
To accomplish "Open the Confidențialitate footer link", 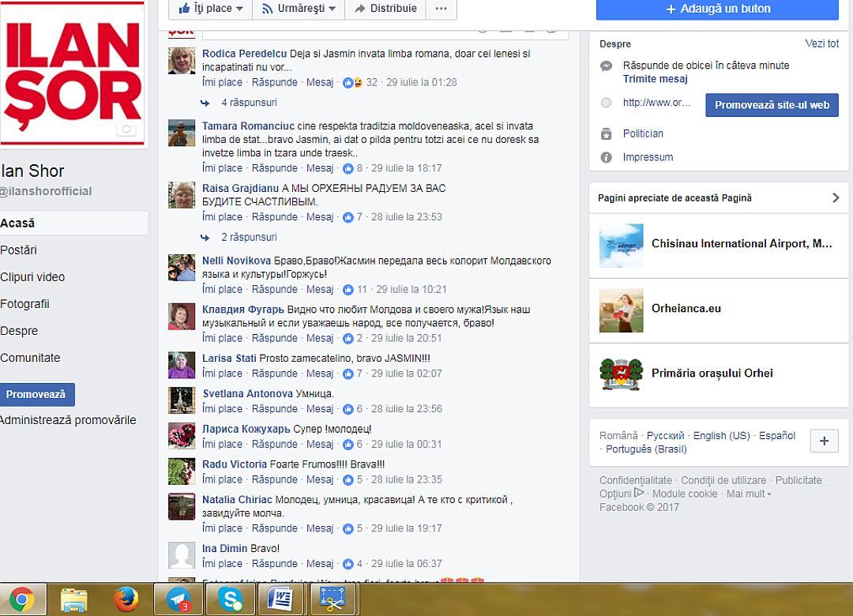I will tap(635, 480).
